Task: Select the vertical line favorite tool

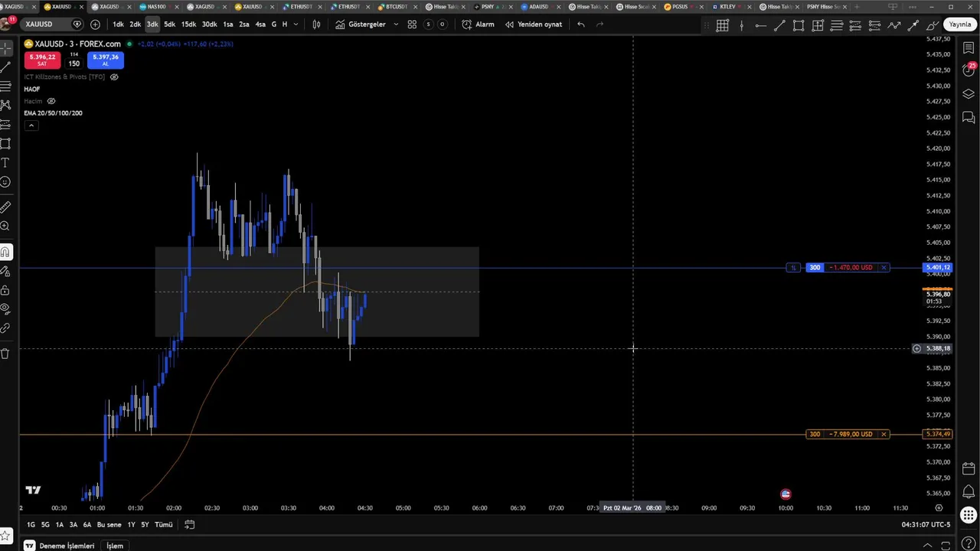Action: tap(742, 25)
